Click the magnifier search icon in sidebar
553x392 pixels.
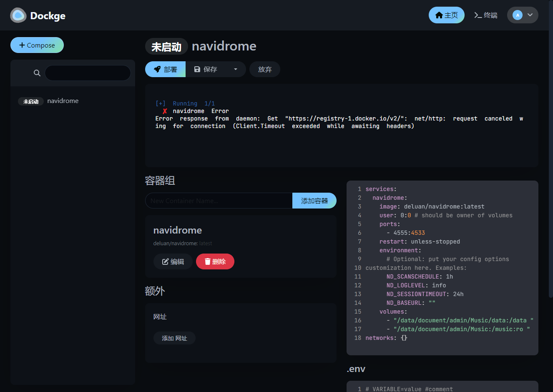[37, 73]
